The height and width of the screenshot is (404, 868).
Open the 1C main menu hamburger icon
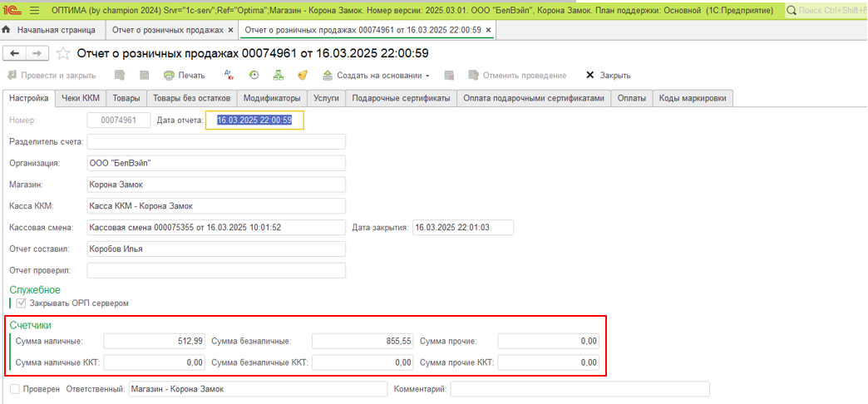(33, 11)
